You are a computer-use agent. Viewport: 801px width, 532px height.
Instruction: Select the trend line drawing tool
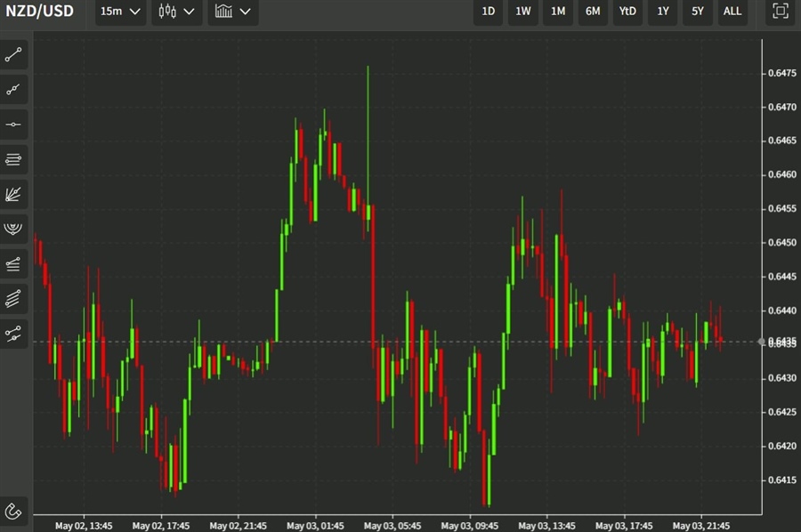pos(13,54)
